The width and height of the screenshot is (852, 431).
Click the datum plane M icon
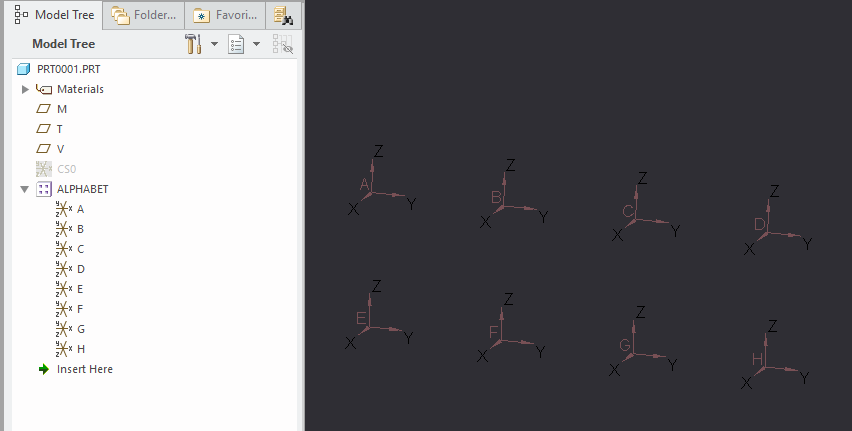pyautogui.click(x=44, y=109)
